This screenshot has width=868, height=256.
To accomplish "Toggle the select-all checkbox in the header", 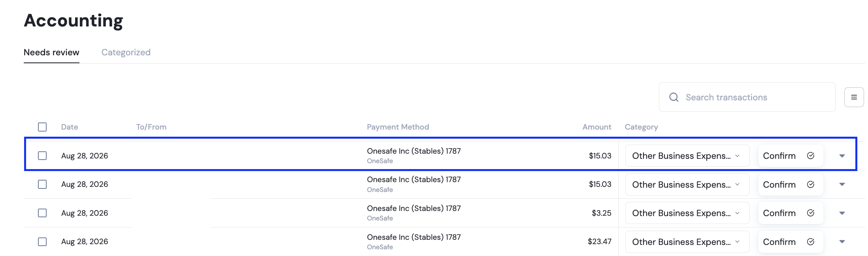I will click(x=42, y=127).
